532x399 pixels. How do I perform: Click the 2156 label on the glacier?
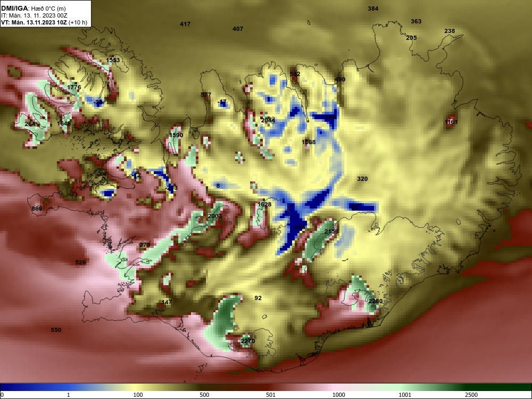pos(331,231)
